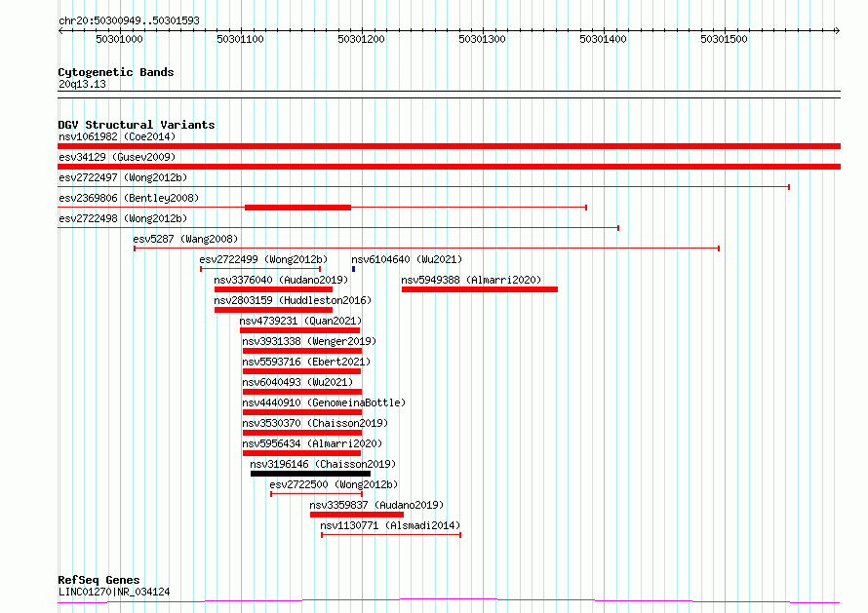Click the thin red line under nsv1130771

[x=391, y=535]
